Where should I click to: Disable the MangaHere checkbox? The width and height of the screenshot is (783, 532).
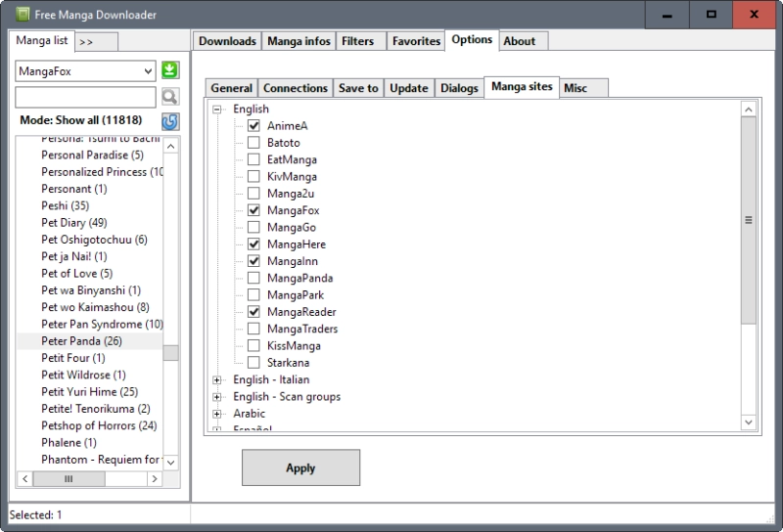(253, 244)
